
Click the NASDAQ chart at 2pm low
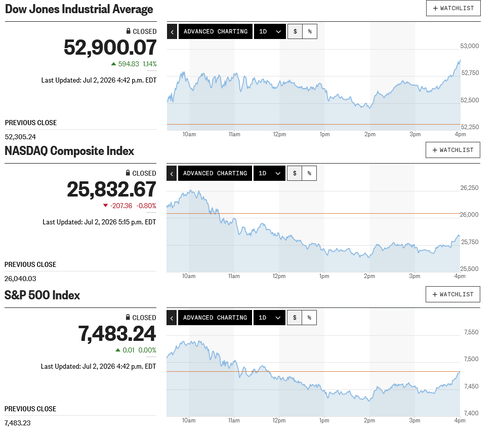[x=369, y=257]
